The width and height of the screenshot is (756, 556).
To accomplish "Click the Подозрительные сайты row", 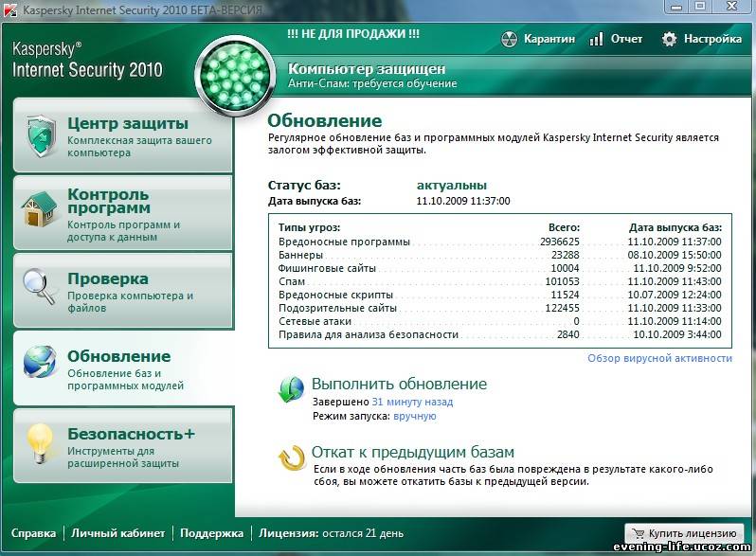I will pyautogui.click(x=500, y=308).
